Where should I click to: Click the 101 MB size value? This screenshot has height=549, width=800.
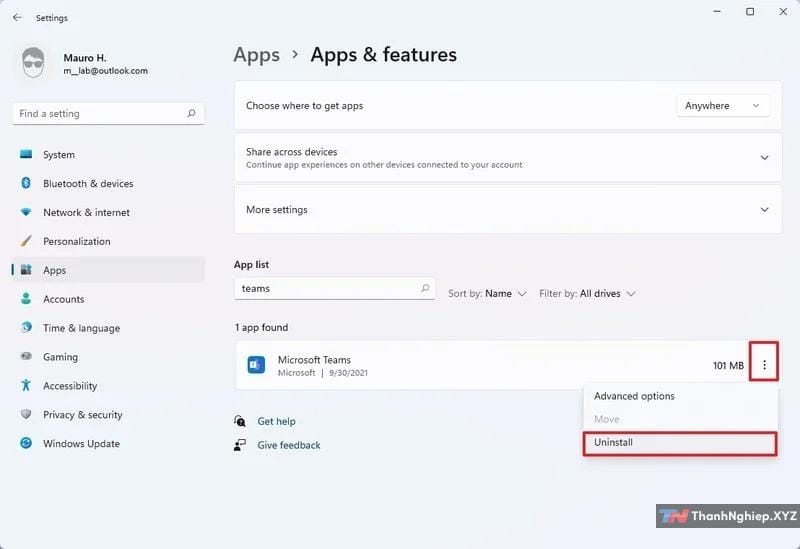tap(728, 365)
